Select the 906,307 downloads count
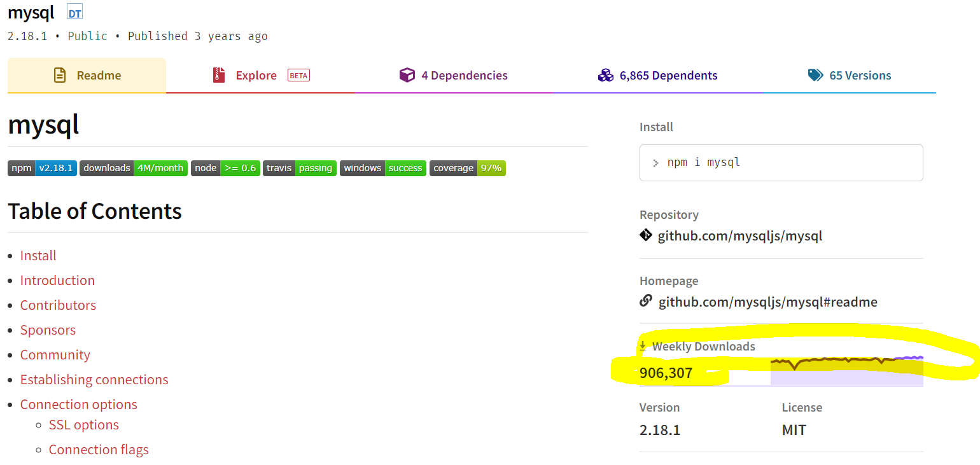980x465 pixels. point(666,373)
